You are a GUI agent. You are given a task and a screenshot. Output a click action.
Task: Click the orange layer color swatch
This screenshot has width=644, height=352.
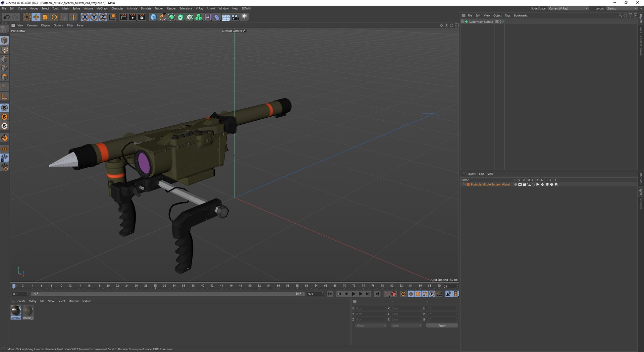click(x=468, y=184)
